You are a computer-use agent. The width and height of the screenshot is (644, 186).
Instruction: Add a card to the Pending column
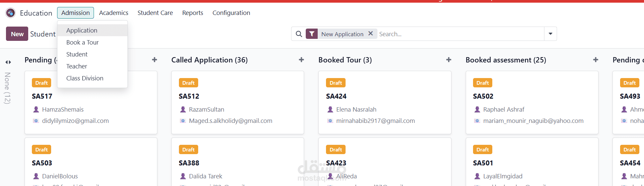[154, 60]
